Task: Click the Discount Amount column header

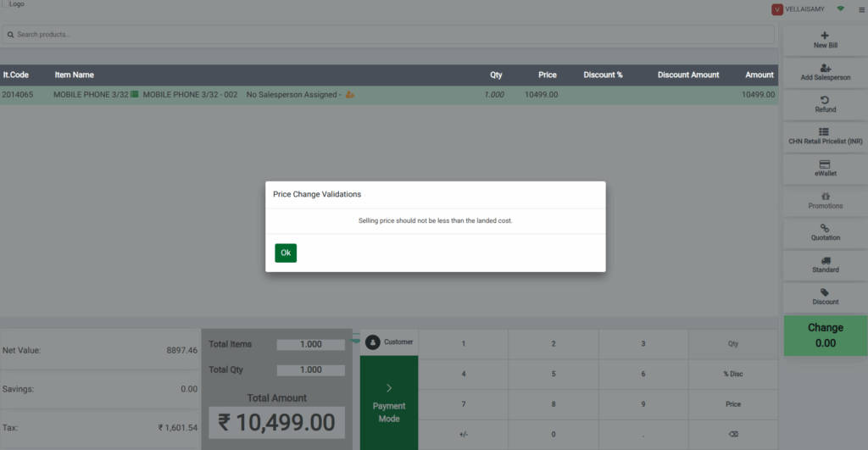Action: click(x=688, y=75)
